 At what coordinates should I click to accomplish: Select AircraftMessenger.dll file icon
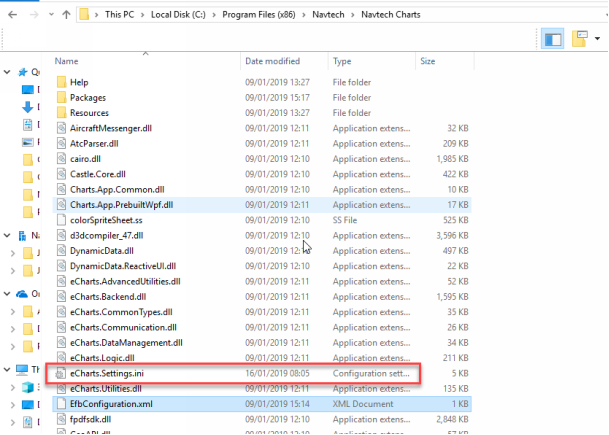pos(61,128)
